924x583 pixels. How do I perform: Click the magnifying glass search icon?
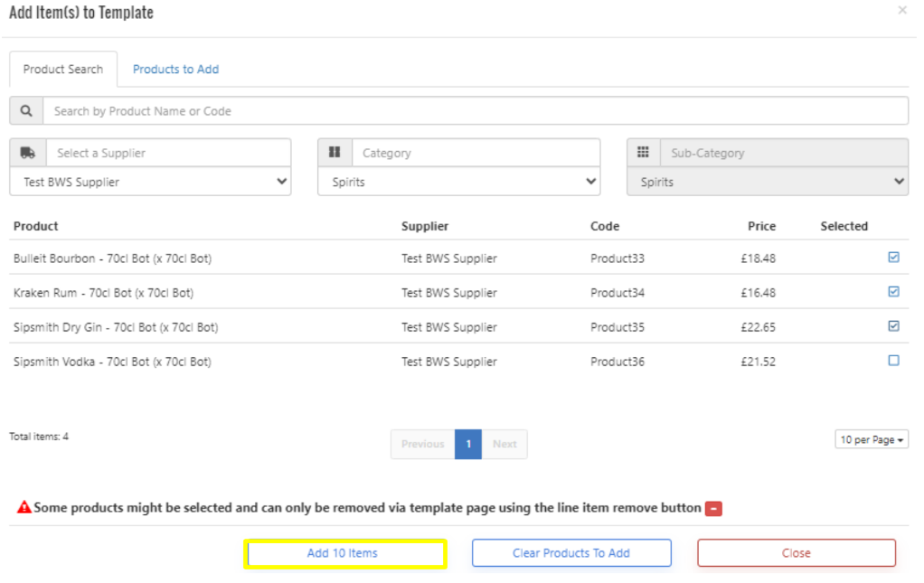pos(26,111)
